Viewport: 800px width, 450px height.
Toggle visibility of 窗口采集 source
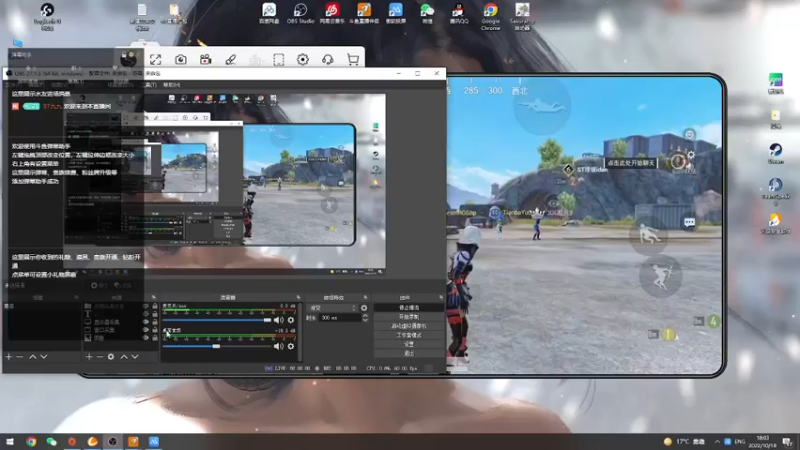(x=146, y=330)
